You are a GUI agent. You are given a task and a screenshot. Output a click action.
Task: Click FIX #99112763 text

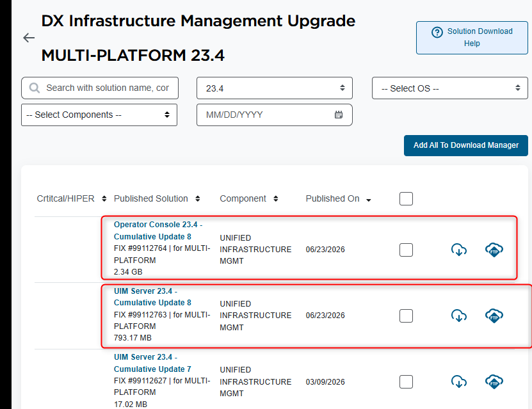(140, 315)
